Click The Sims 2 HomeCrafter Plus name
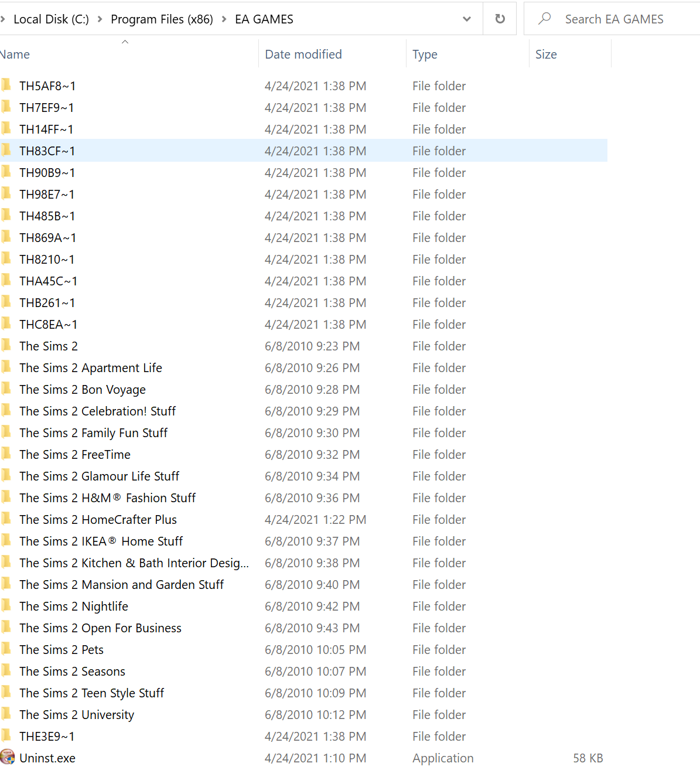 (x=98, y=520)
